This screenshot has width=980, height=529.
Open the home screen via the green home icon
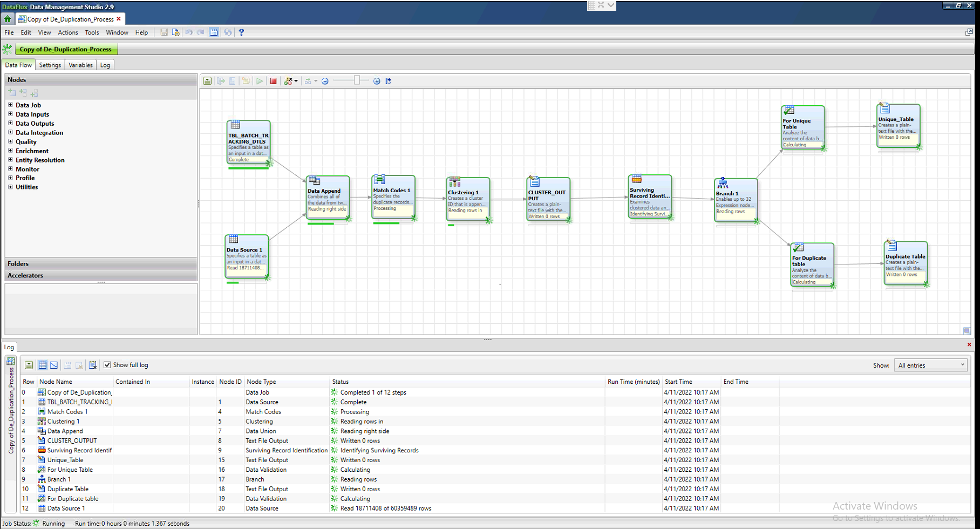pyautogui.click(x=7, y=18)
